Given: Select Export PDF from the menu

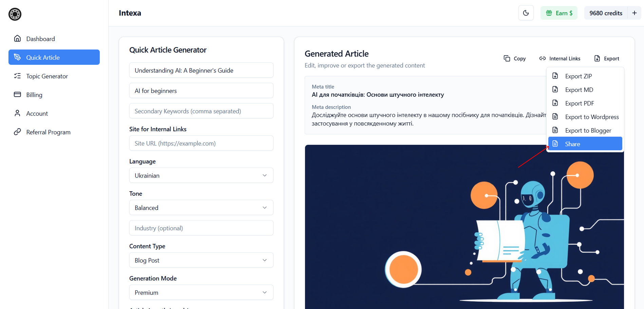Looking at the screenshot, I should click(x=579, y=103).
